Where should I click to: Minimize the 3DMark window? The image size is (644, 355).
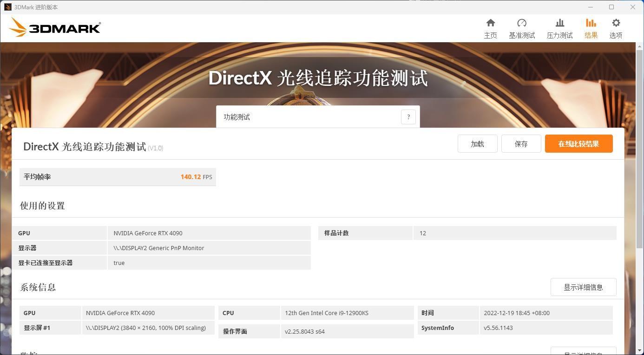click(591, 7)
